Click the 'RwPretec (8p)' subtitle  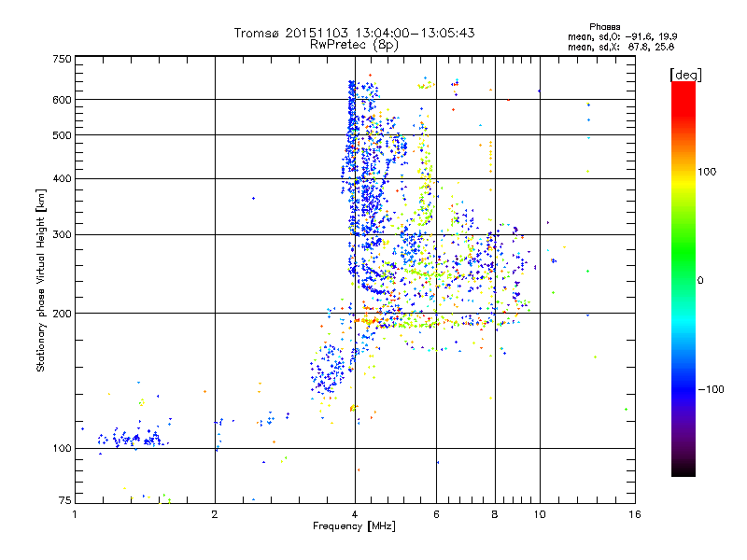tap(354, 45)
